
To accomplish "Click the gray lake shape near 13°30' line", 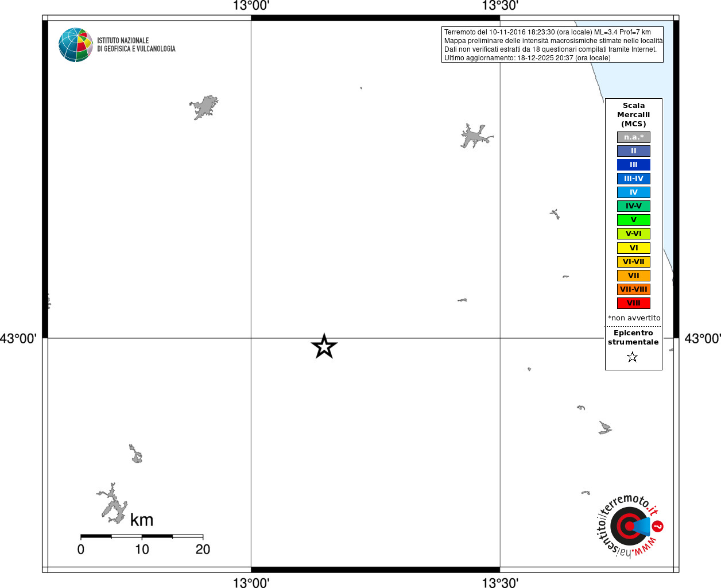I will point(476,136).
